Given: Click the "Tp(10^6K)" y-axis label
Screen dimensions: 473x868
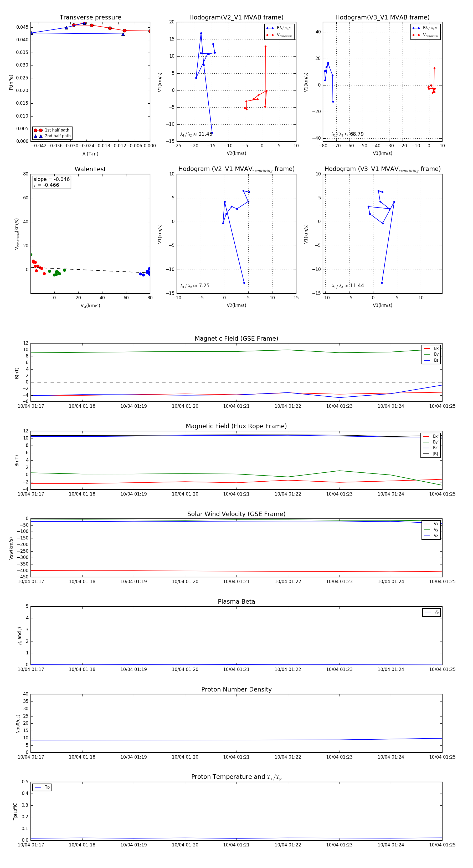Looking at the screenshot, I should [x=16, y=811].
